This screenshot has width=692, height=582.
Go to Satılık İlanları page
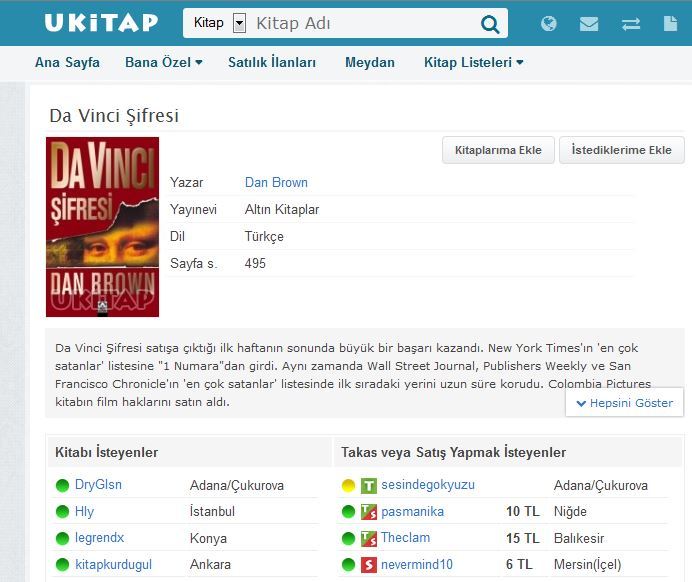point(272,62)
